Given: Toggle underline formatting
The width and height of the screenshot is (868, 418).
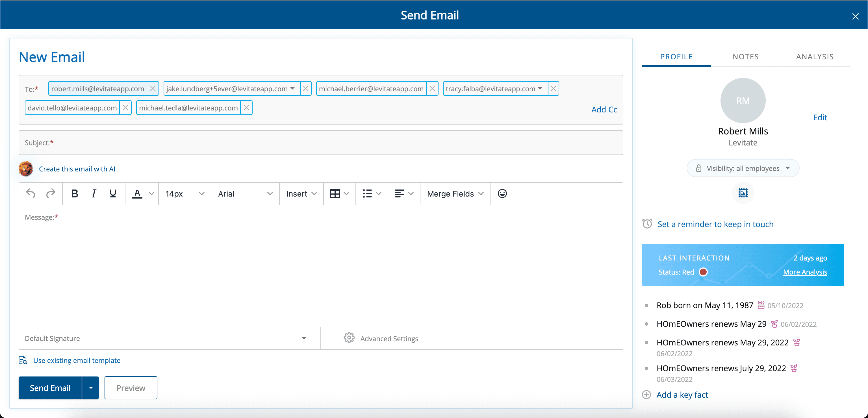Looking at the screenshot, I should pos(113,193).
